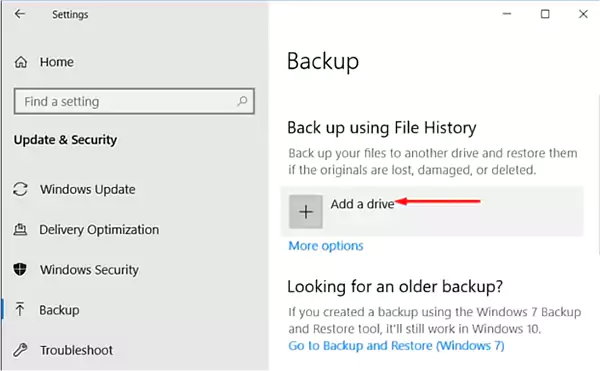
Task: Click the search magnifier icon
Action: coord(242,101)
